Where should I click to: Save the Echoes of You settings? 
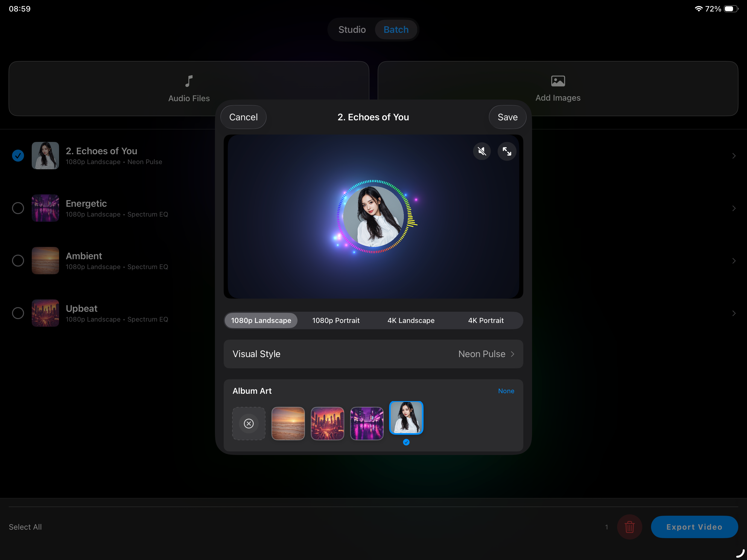pos(507,117)
